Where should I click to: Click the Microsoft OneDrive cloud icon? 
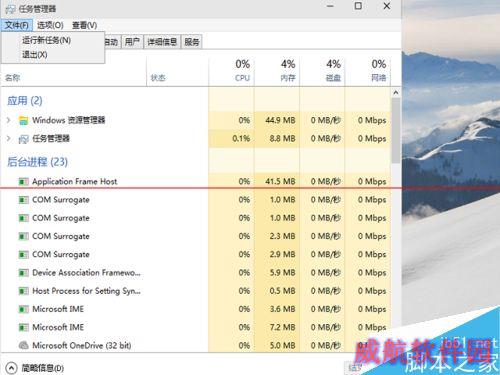(x=23, y=345)
